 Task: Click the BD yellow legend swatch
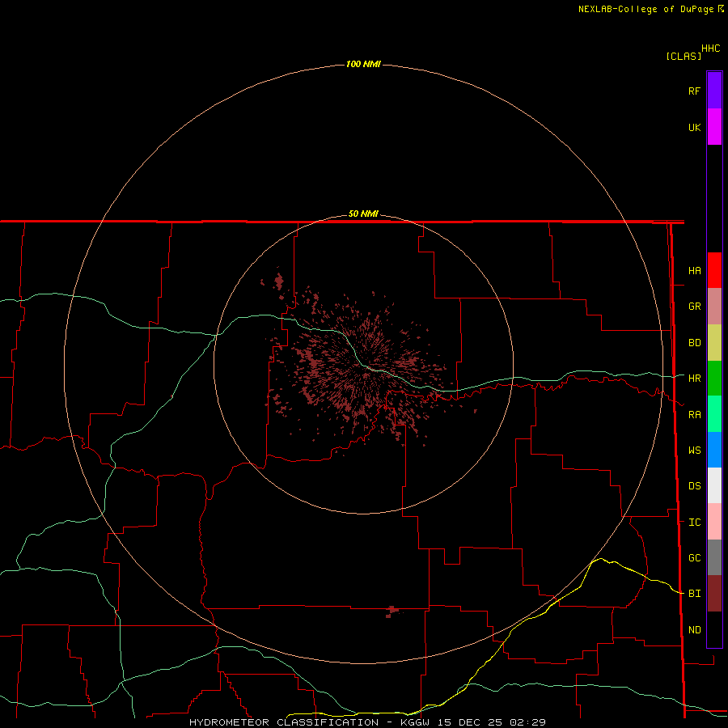714,342
